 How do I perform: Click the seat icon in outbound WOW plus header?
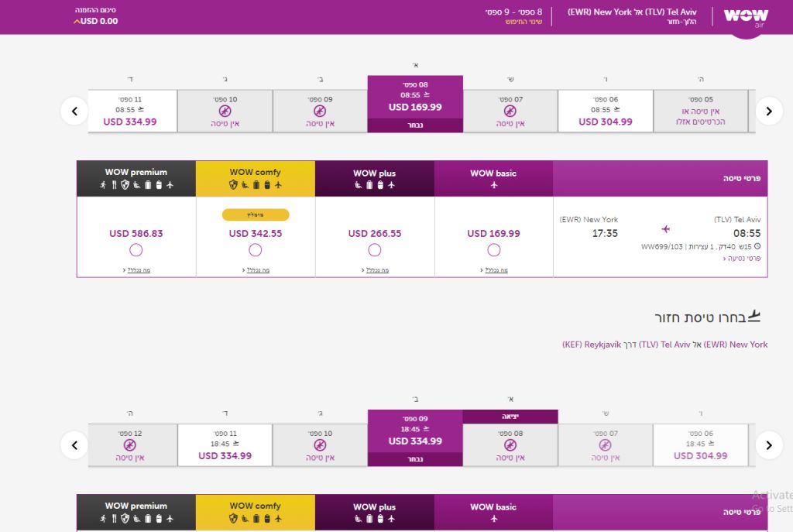point(358,185)
